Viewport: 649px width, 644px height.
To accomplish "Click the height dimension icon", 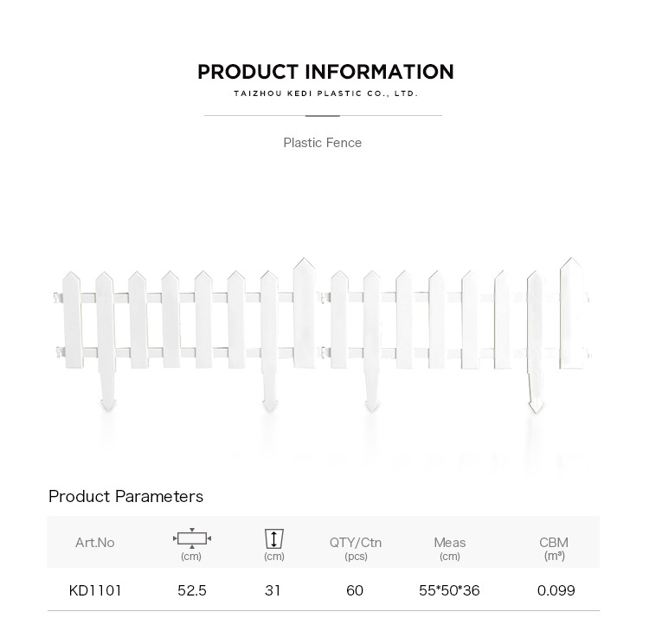I will coord(273,538).
